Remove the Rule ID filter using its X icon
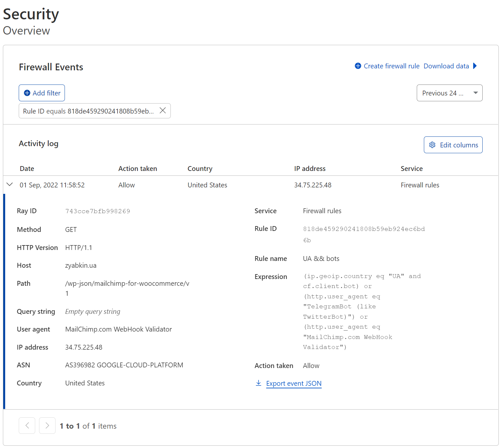The image size is (502, 448). (163, 110)
